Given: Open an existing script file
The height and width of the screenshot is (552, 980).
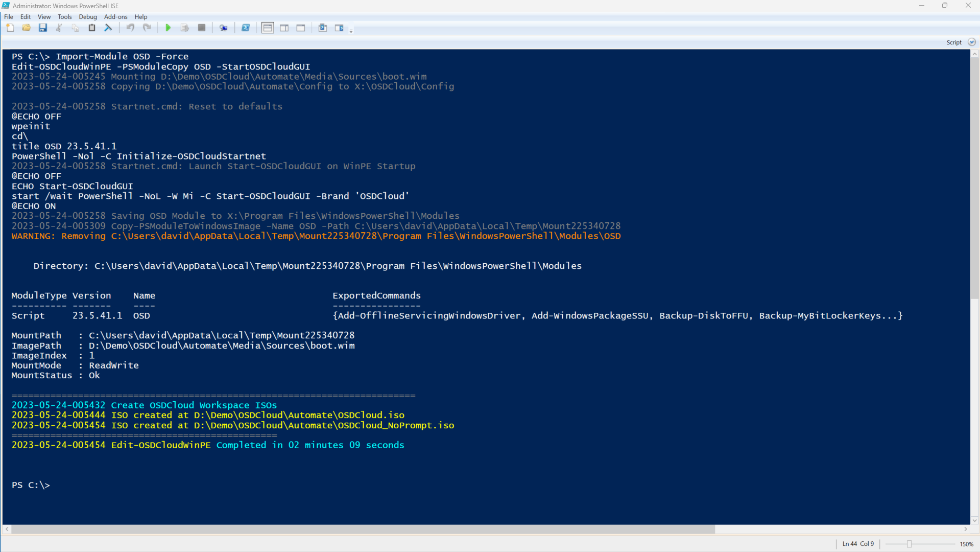Looking at the screenshot, I should 27,28.
